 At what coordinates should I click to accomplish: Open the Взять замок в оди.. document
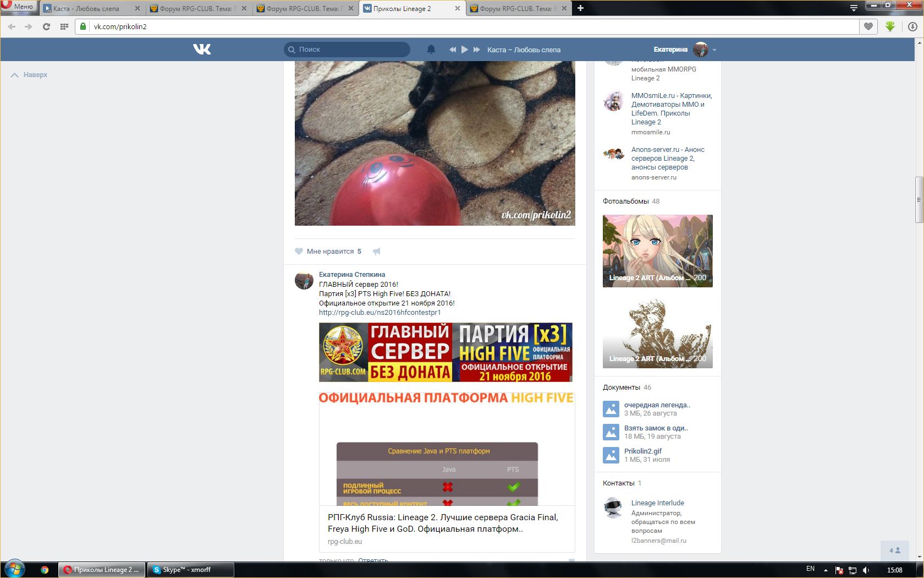(x=656, y=428)
